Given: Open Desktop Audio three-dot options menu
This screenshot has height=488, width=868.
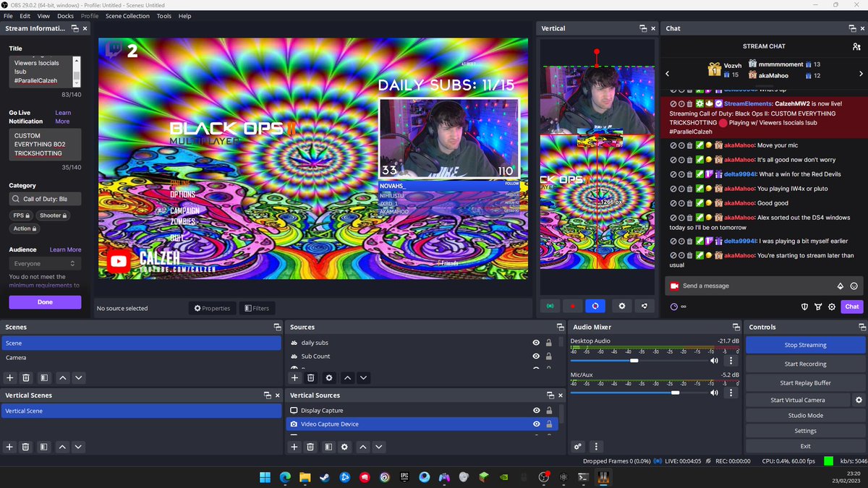Looking at the screenshot, I should 731,360.
